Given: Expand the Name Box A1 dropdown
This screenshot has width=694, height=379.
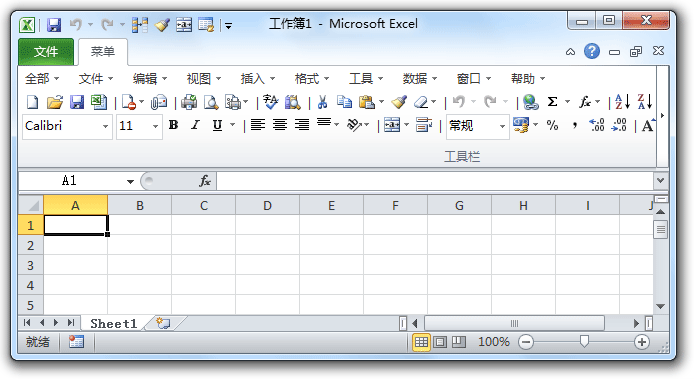Looking at the screenshot, I should coord(130,181).
